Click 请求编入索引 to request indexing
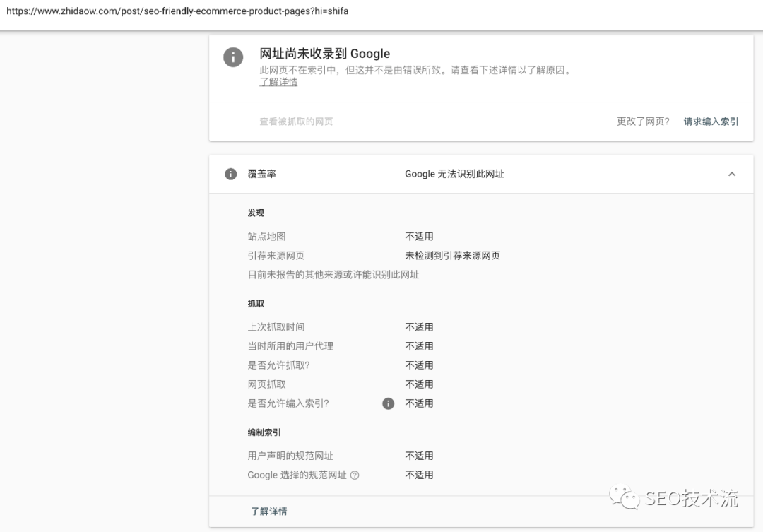Screen dimensions: 763x532 pos(711,122)
